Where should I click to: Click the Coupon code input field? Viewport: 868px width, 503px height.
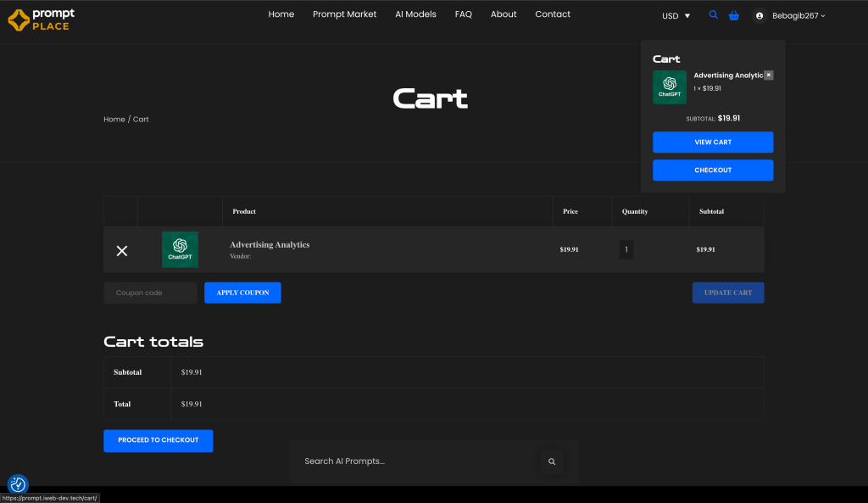tap(150, 293)
